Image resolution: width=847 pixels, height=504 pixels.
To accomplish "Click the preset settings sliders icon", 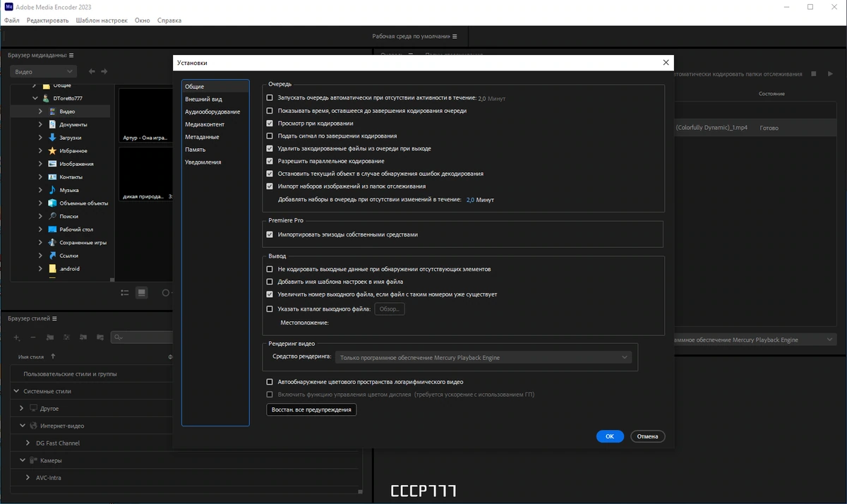I will 66,337.
